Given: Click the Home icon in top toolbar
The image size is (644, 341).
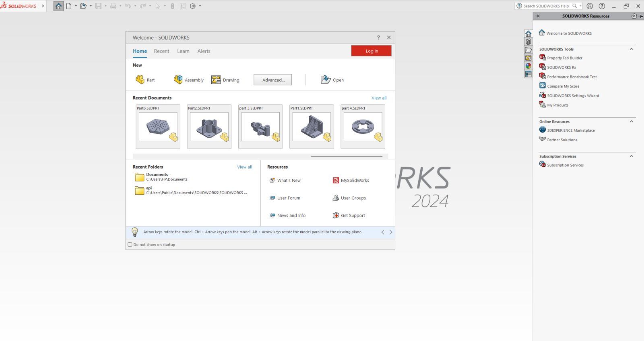Looking at the screenshot, I should [59, 6].
